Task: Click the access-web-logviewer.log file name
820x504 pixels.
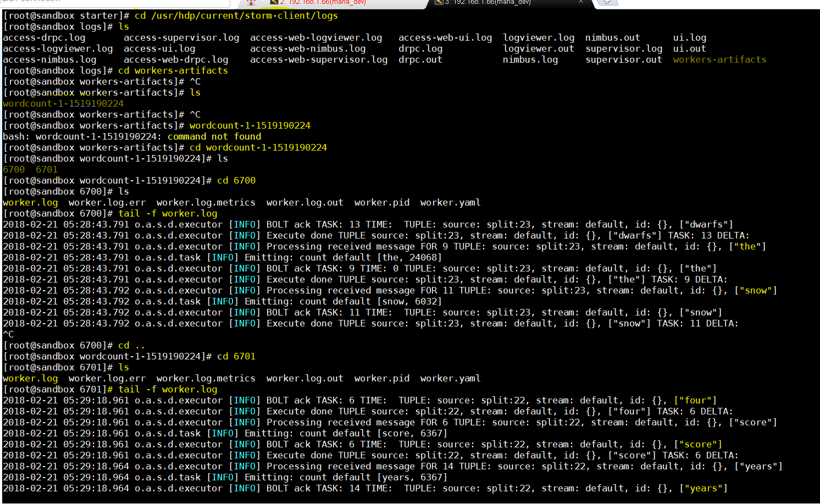Action: coord(316,38)
